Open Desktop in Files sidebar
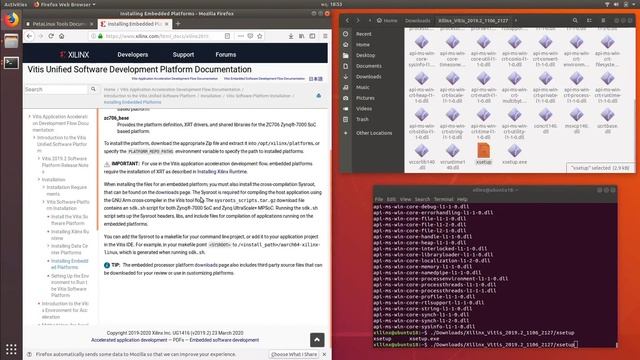 click(365, 55)
